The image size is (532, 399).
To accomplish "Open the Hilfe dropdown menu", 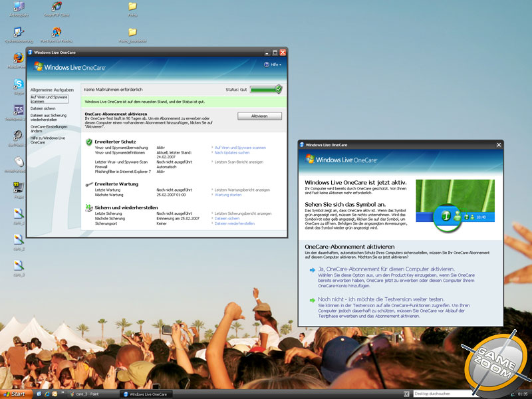I will point(273,65).
